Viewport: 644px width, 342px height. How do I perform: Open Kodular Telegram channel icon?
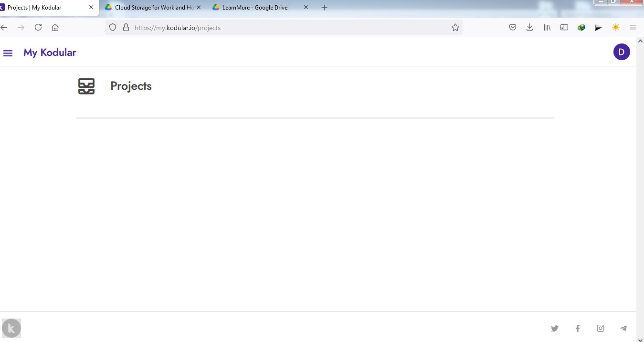623,328
